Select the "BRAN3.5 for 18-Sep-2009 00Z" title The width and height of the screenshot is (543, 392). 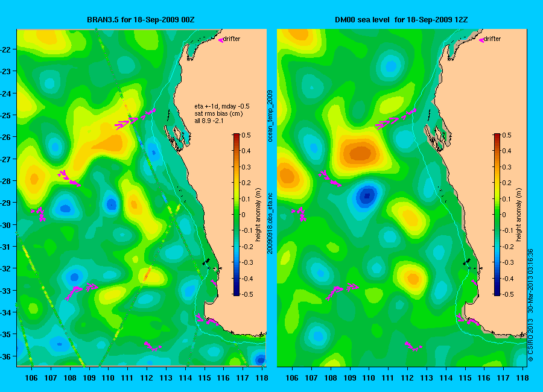pos(141,20)
